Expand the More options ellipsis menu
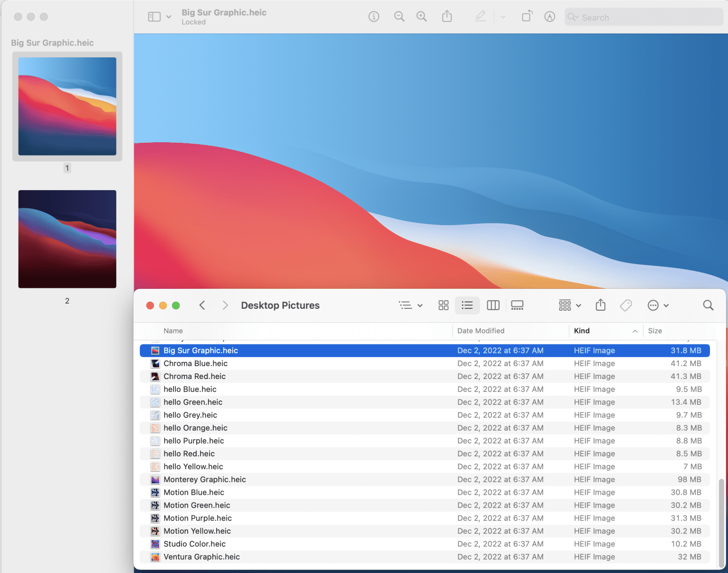728x573 pixels. [x=658, y=305]
